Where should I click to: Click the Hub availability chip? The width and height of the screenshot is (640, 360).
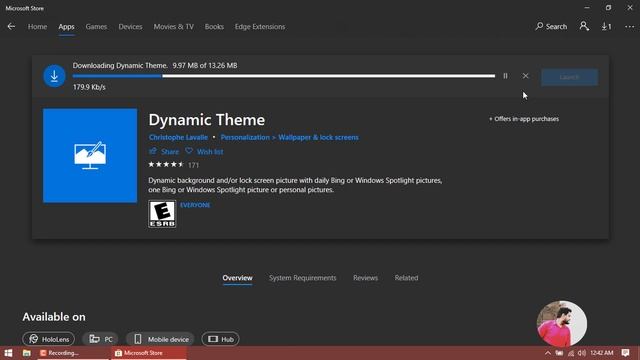click(x=220, y=339)
